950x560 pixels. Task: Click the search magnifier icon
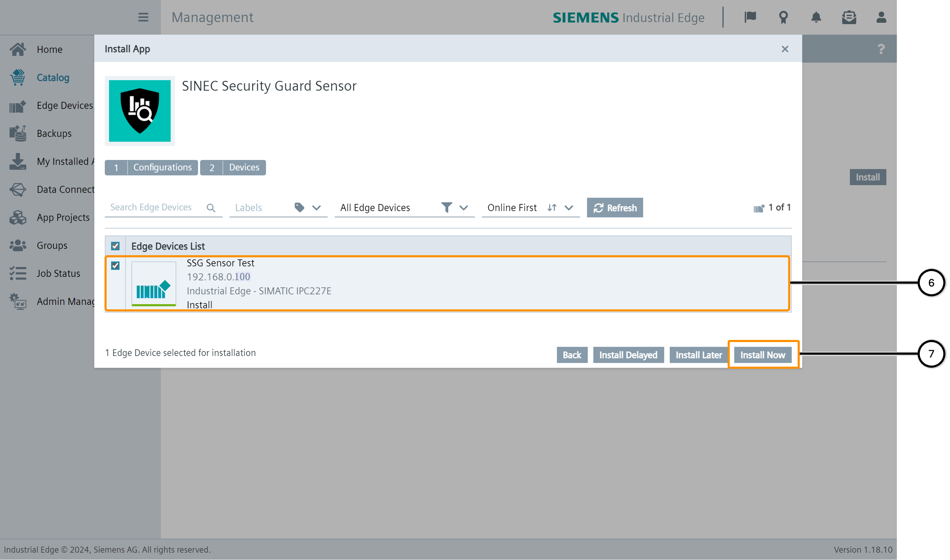point(211,208)
